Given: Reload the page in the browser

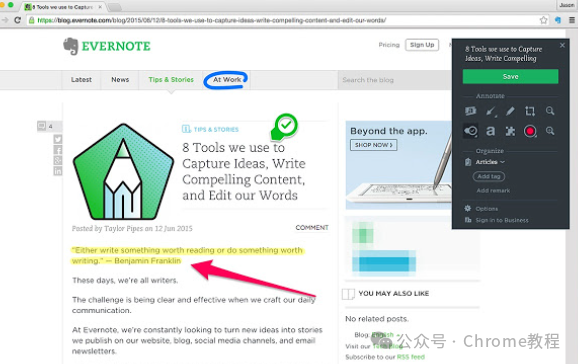Looking at the screenshot, I should click(x=17, y=20).
